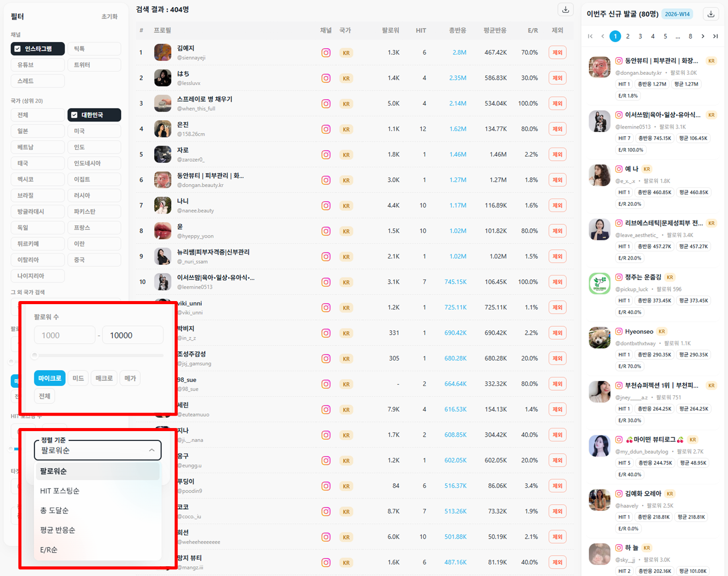Uncheck the 인스타그램 channel filter

(x=38, y=49)
